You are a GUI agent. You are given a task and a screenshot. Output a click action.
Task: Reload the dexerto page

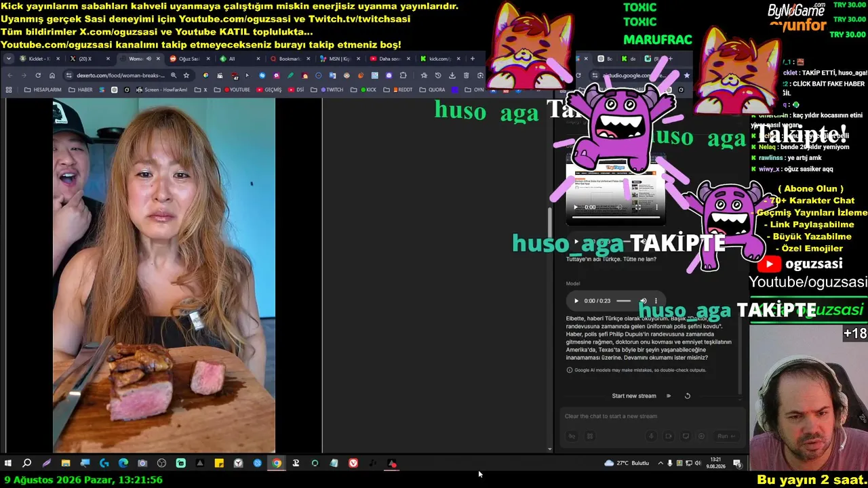tap(38, 75)
